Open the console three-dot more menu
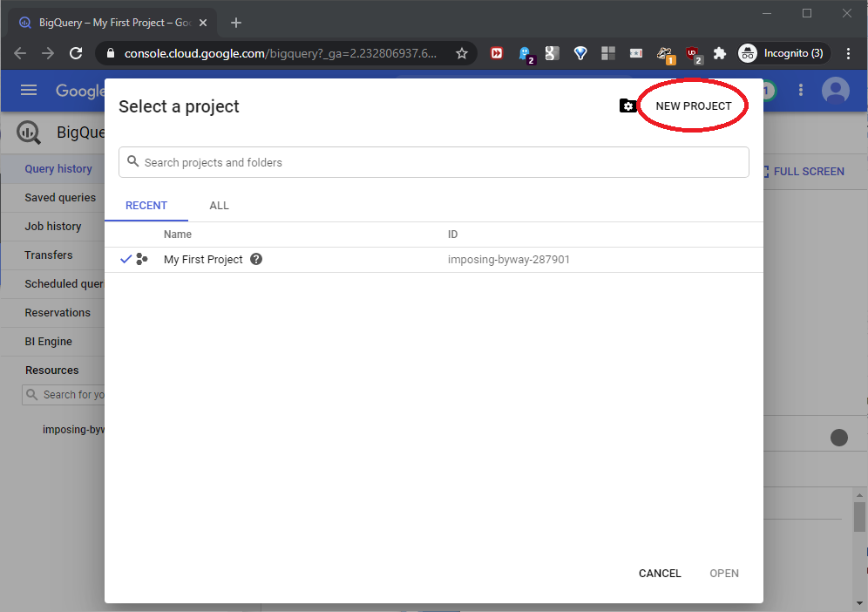This screenshot has height=612, width=868. click(x=801, y=90)
